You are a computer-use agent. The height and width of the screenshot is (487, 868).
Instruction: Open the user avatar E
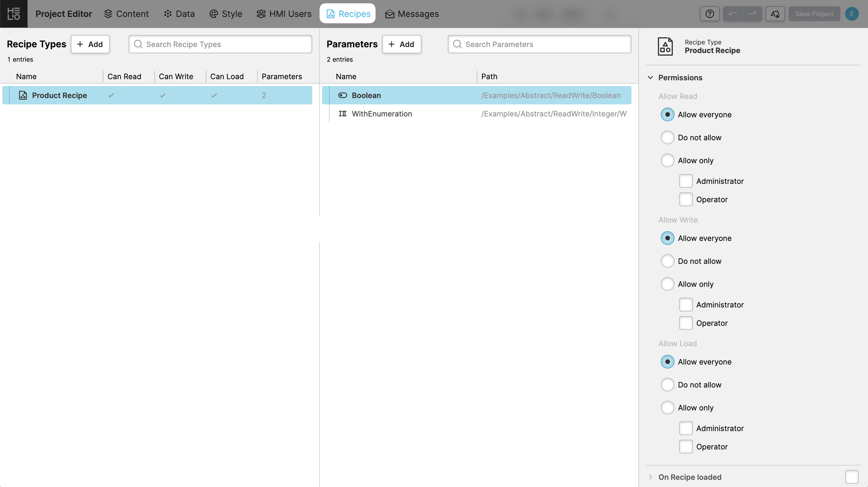coord(851,14)
